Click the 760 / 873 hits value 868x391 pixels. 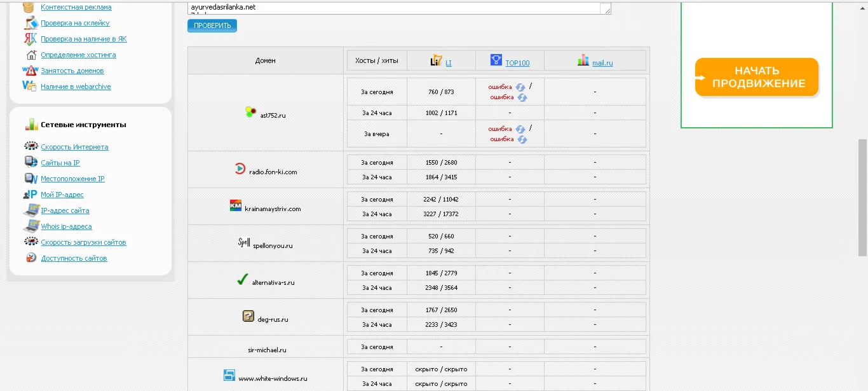[441, 92]
